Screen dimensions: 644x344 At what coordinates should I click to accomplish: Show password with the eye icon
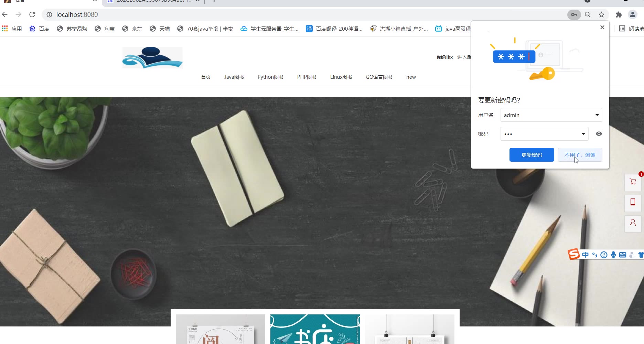(x=599, y=134)
